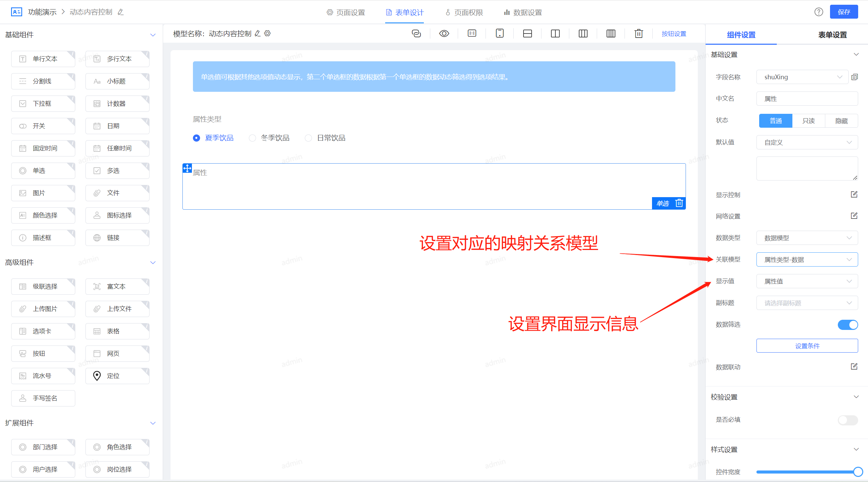
Task: Open the 页面权限 tab
Action: [x=464, y=13]
